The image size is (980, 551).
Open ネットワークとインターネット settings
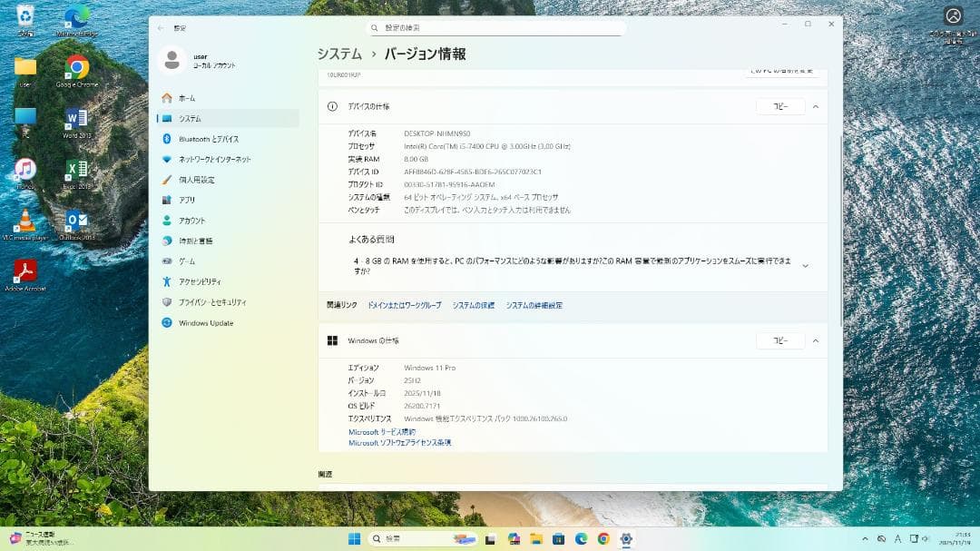214,159
